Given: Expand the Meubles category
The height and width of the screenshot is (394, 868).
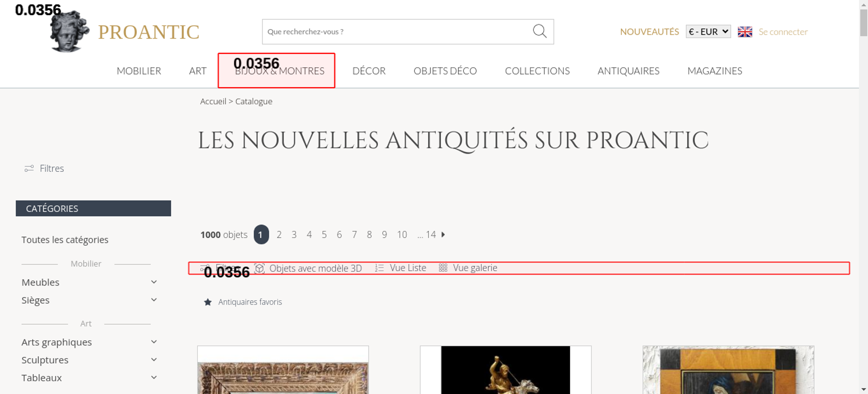Looking at the screenshot, I should [154, 282].
